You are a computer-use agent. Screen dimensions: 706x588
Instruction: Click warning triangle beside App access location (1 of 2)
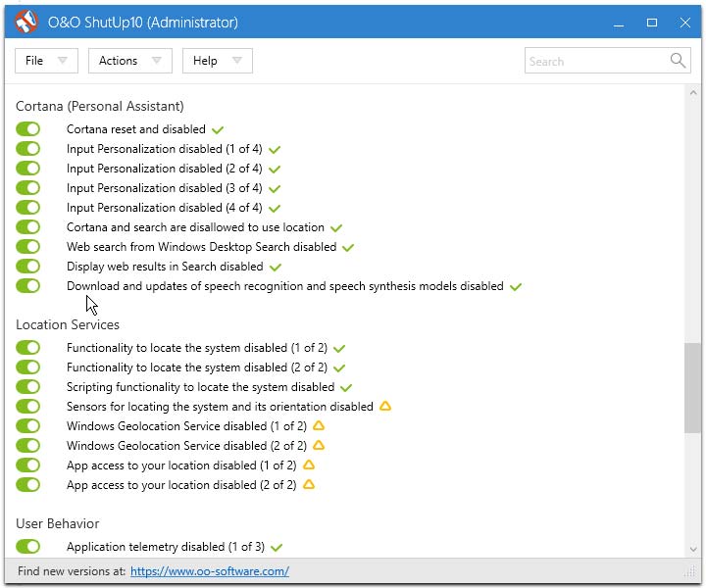pyautogui.click(x=309, y=465)
